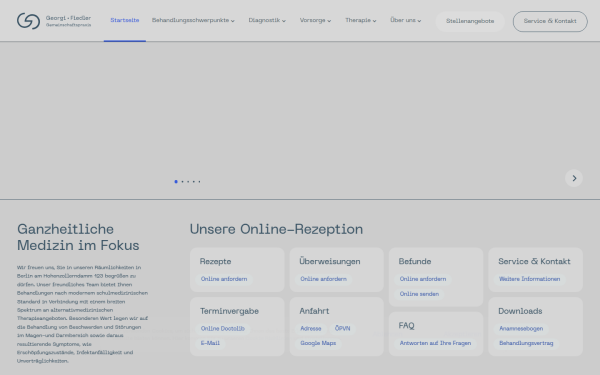Viewport: 600px width, 375px height.
Task: Open ÖPNV under Anfahrt
Action: click(x=342, y=328)
